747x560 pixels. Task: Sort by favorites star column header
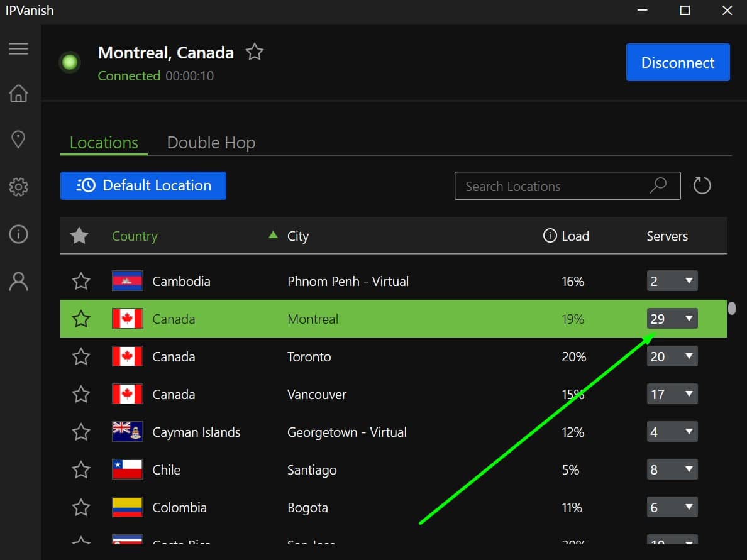point(79,235)
